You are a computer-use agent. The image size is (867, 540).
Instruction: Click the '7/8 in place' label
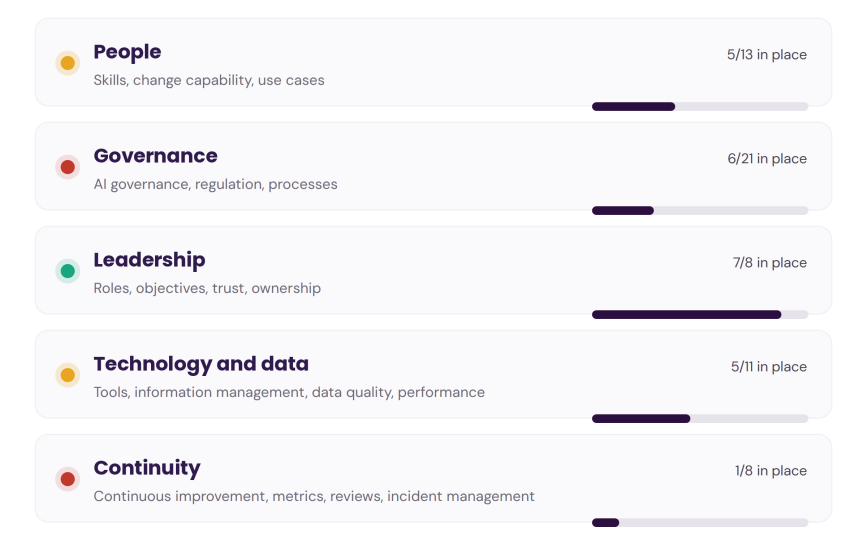[770, 263]
